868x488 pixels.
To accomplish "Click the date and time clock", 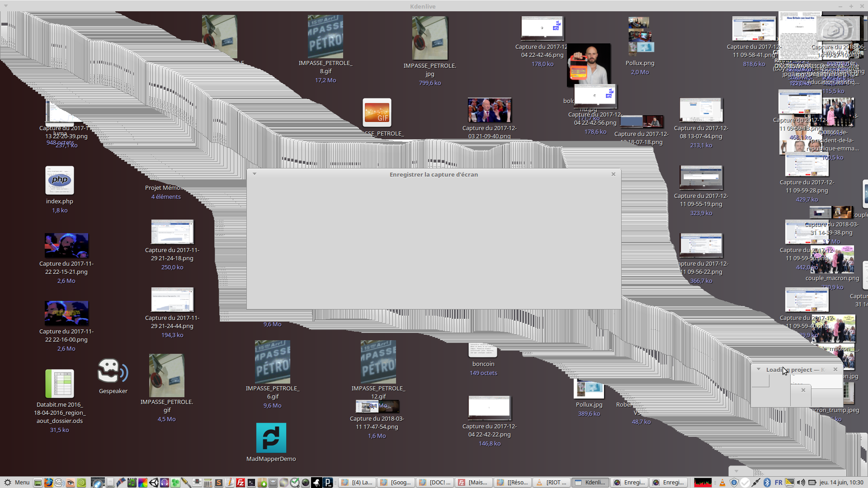I will [841, 483].
